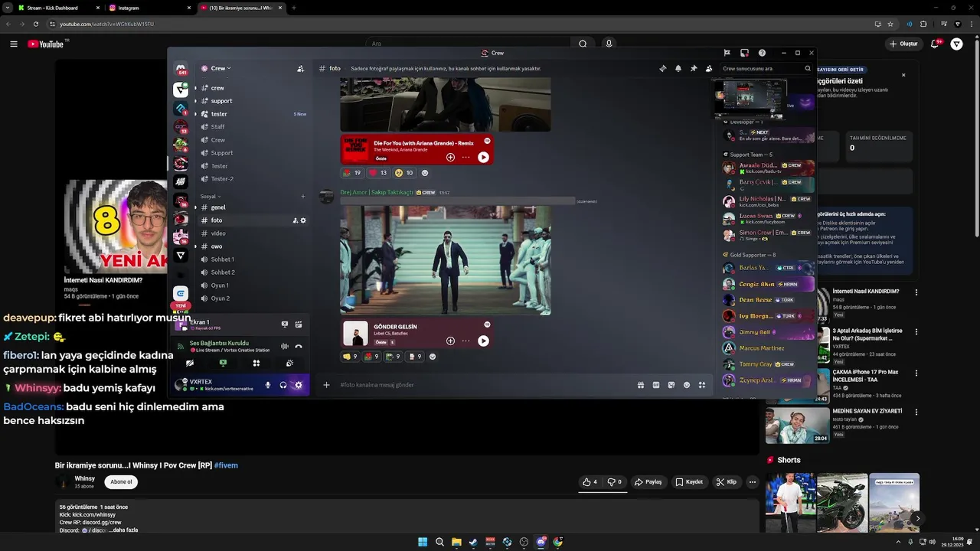980x551 pixels.
Task: Open more options on Die For You card
Action: 465,157
